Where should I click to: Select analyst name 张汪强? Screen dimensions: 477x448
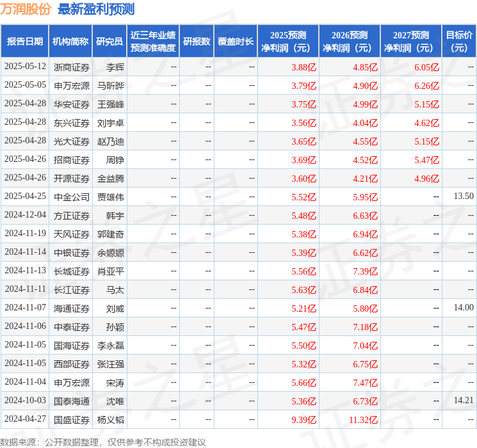tap(111, 364)
